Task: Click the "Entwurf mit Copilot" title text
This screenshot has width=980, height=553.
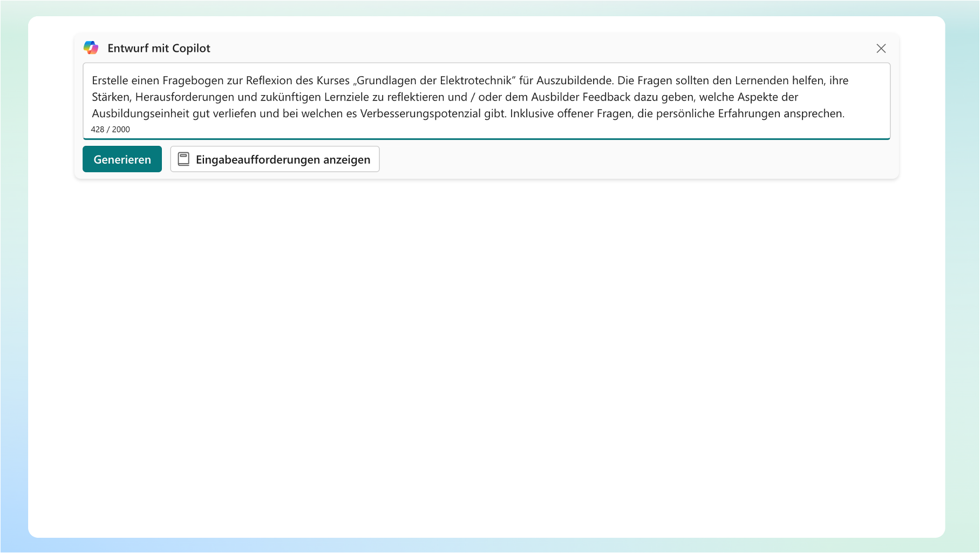Action: tap(159, 49)
